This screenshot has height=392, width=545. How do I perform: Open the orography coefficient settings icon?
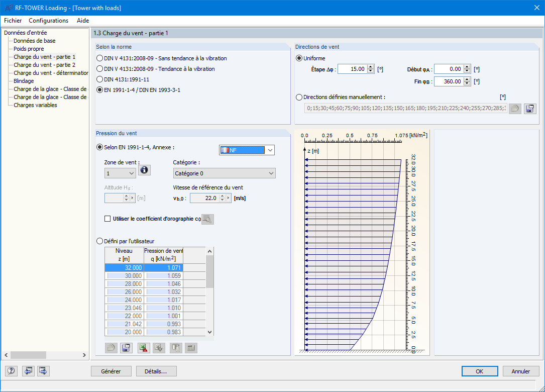tap(207, 219)
